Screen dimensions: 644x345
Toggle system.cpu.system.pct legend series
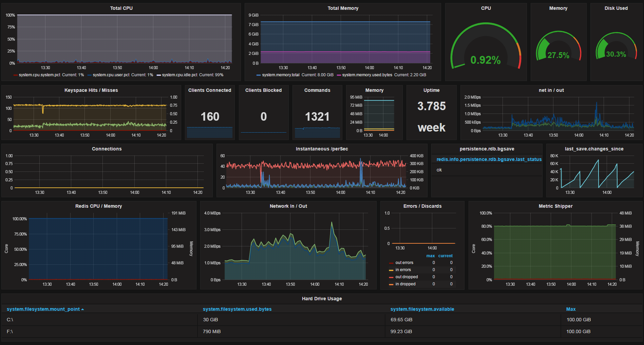tap(39, 75)
